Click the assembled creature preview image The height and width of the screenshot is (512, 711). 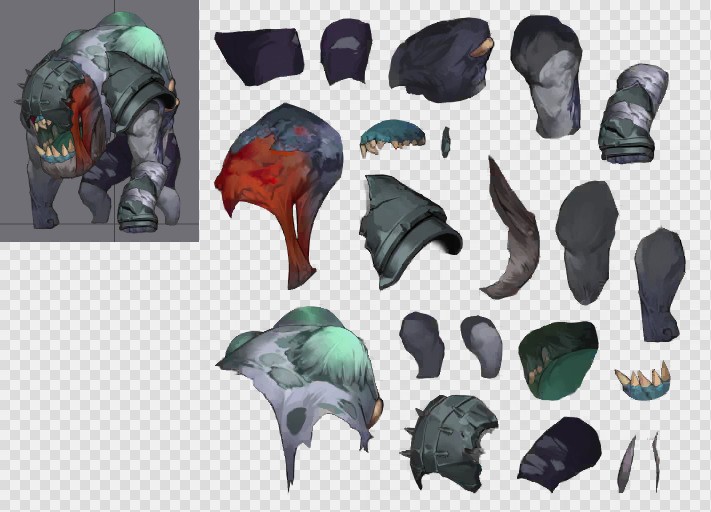[99, 120]
